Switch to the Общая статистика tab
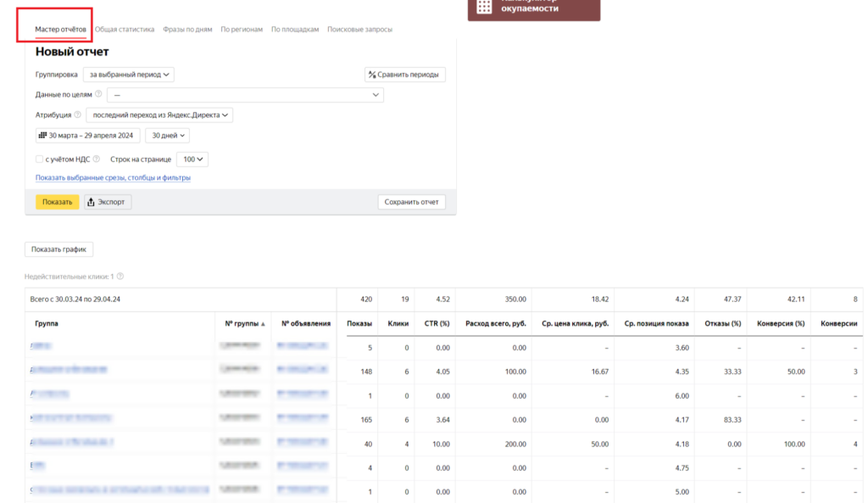The height and width of the screenshot is (503, 868). tap(125, 30)
